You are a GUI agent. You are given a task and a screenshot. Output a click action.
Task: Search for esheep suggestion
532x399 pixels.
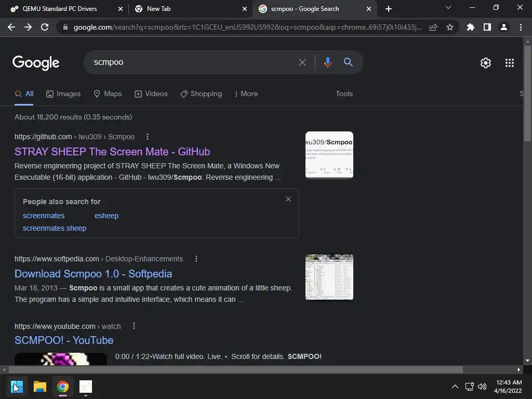(x=107, y=216)
